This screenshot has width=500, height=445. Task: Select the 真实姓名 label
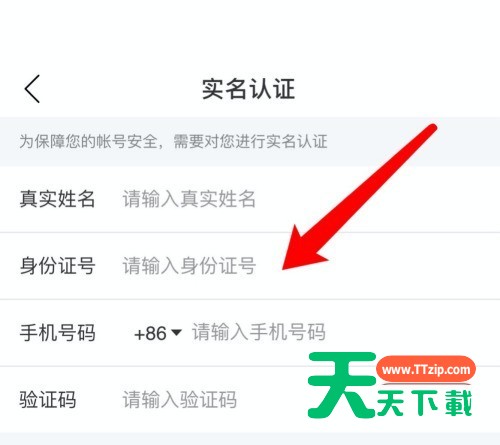[x=57, y=199]
